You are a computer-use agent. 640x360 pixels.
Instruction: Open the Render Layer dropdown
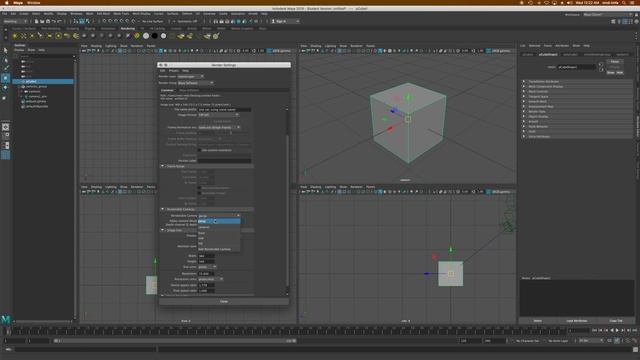pyautogui.click(x=191, y=76)
